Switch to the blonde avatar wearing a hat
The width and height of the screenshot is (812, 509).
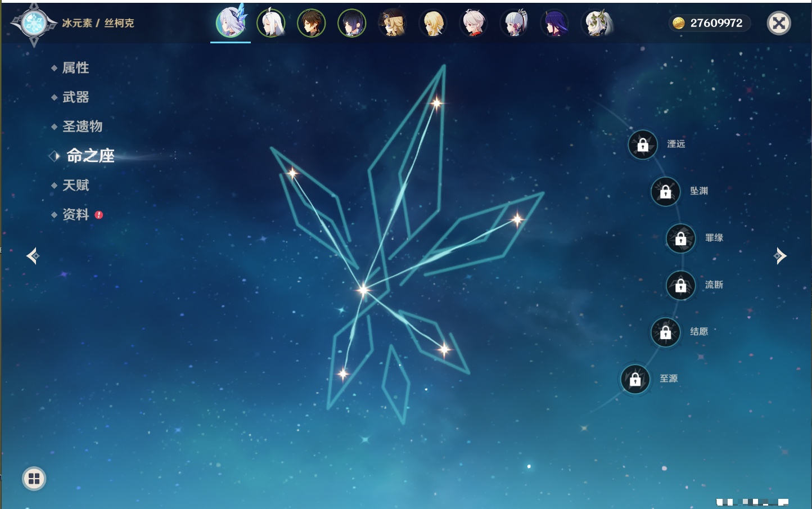(x=393, y=23)
